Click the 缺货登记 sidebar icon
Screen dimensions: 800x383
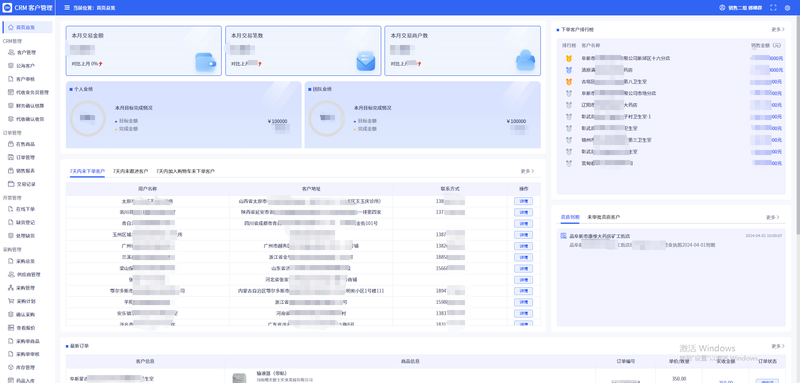point(11,222)
